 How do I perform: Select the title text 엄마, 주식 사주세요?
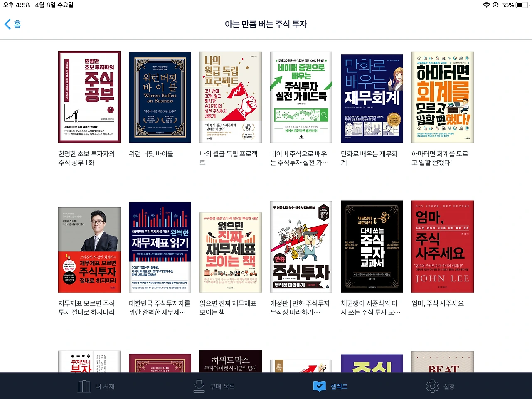[x=438, y=303]
